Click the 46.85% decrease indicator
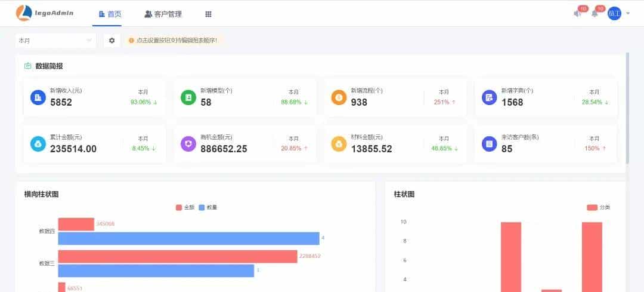 (445, 149)
